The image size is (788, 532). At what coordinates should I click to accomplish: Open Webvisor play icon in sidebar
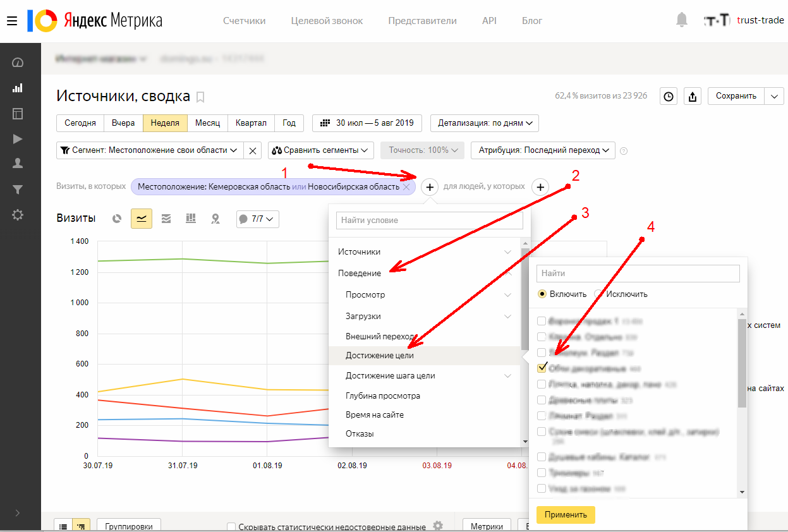point(18,139)
